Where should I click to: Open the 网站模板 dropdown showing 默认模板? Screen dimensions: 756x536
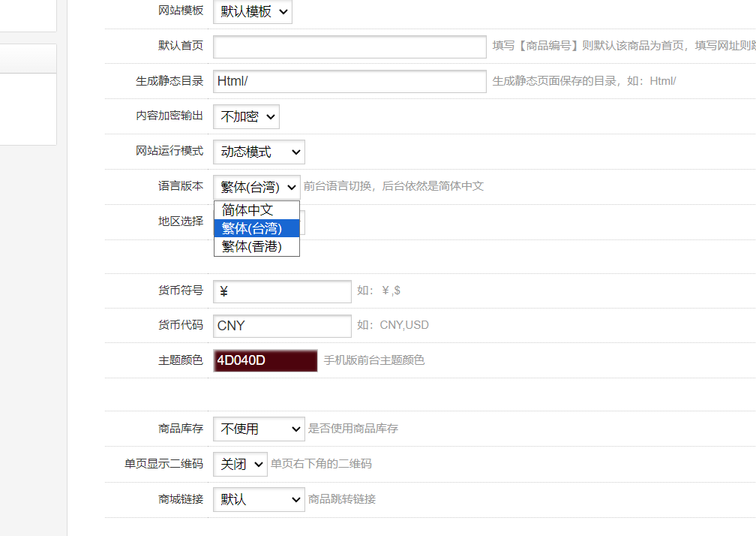[x=253, y=11]
